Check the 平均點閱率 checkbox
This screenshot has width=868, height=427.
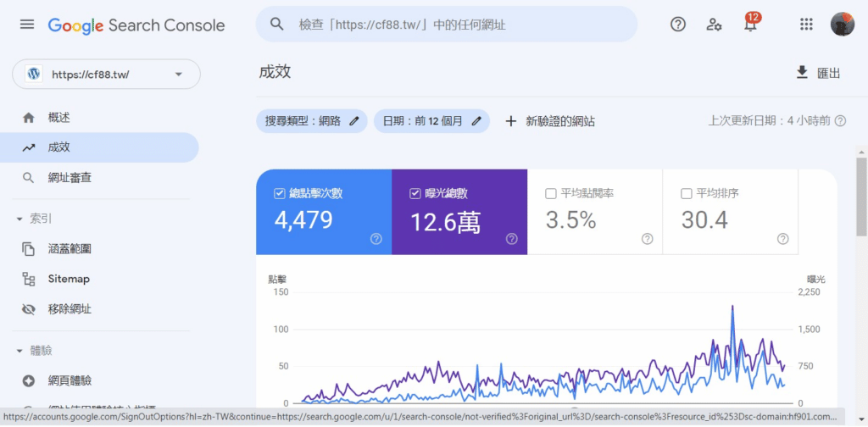[x=551, y=193]
